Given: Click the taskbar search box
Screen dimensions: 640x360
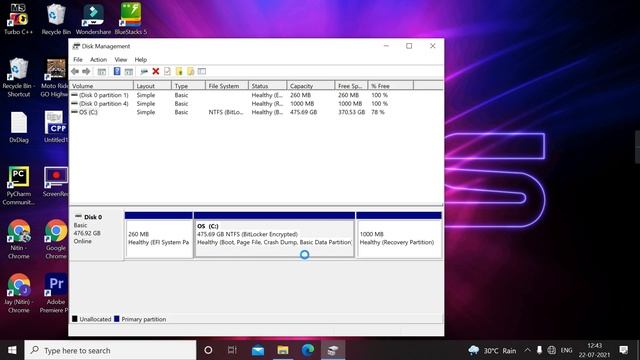Looking at the screenshot, I should [110, 350].
